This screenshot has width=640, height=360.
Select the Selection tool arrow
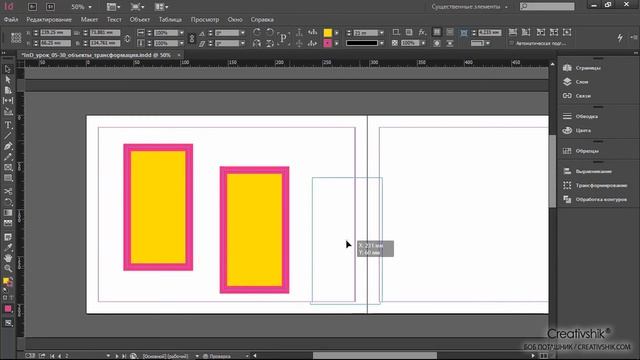(8, 69)
